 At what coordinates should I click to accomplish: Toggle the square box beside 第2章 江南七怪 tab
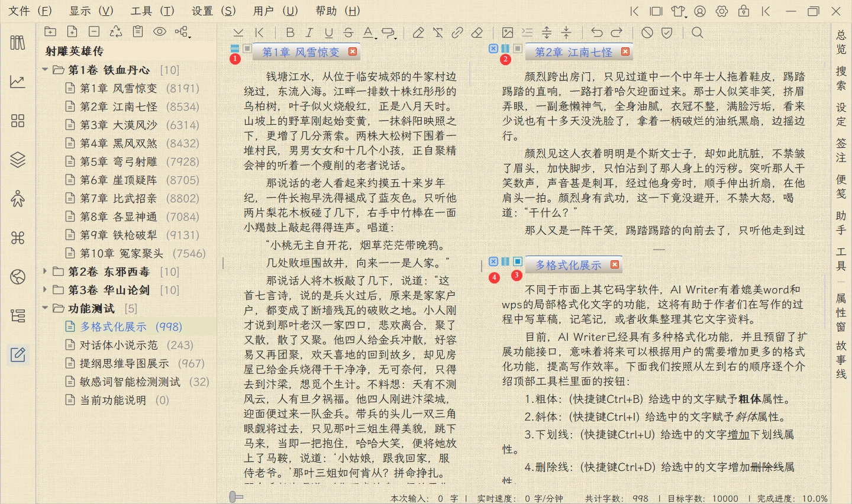[x=518, y=49]
